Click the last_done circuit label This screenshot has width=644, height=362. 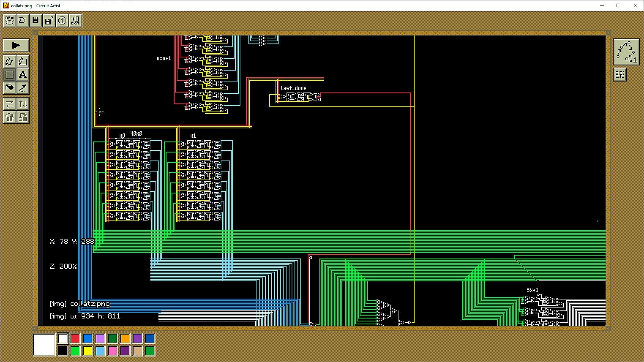tap(293, 88)
